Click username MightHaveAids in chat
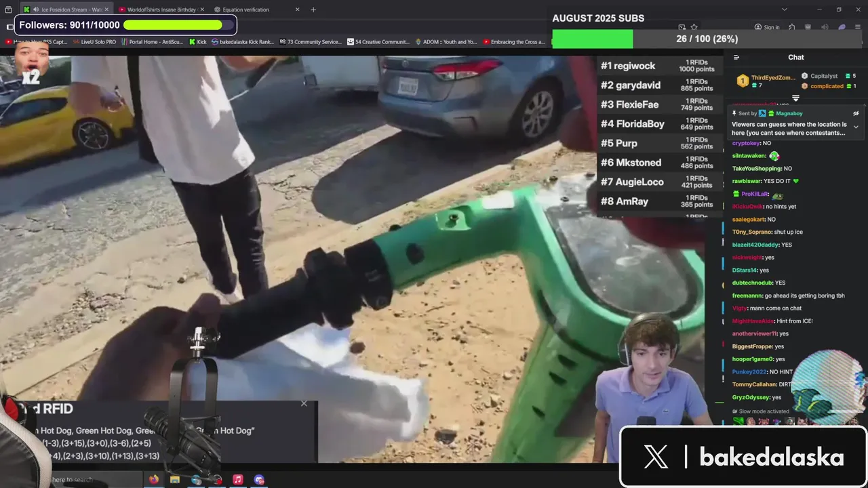The height and width of the screenshot is (488, 868). [753, 321]
